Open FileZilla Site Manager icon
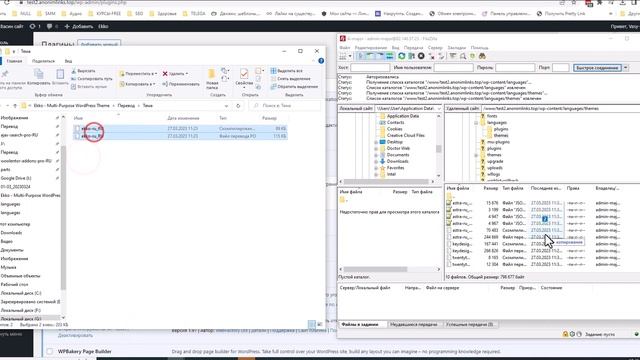This screenshot has height=360, width=640. coord(343,56)
